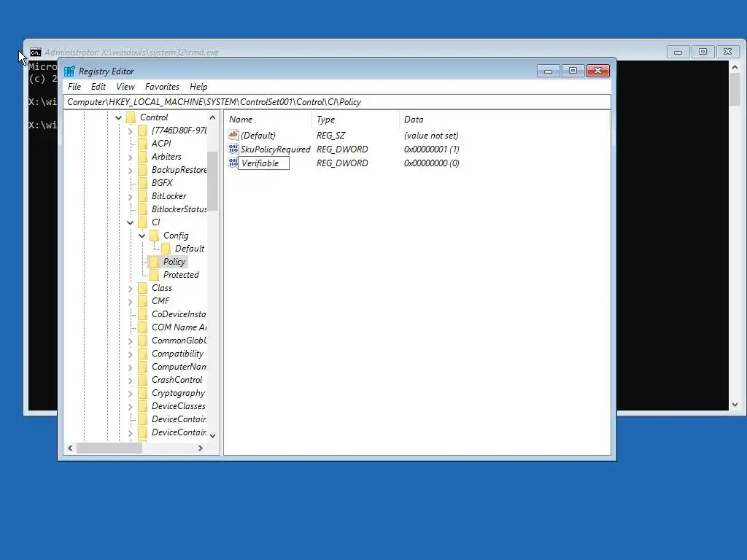Image resolution: width=747 pixels, height=560 pixels.
Task: Expand the CrashControl key
Action: pyautogui.click(x=130, y=380)
